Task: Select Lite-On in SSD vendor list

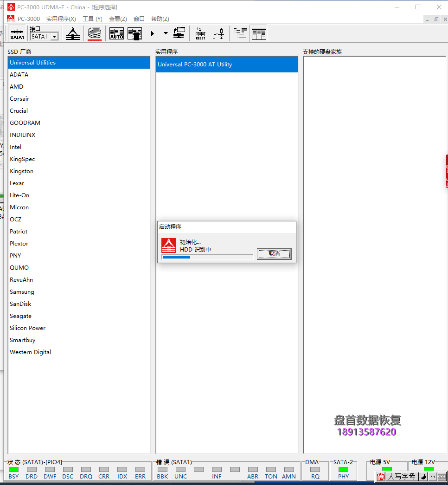Action: tap(79, 195)
